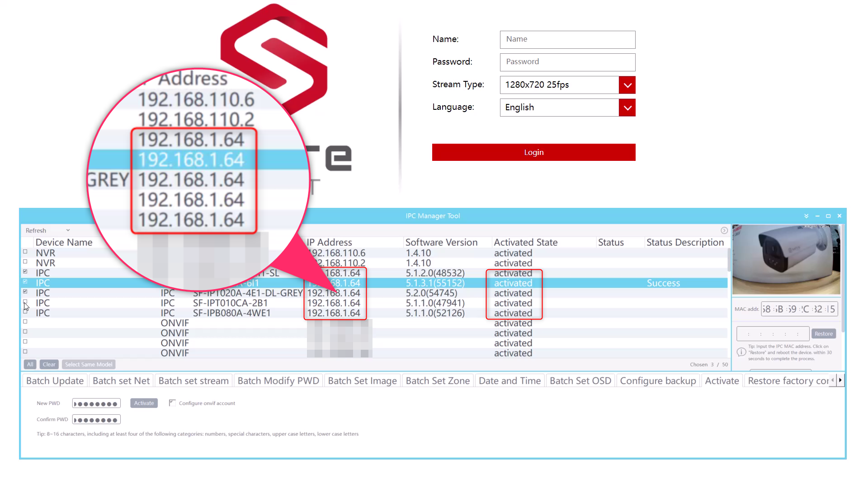The width and height of the screenshot is (868, 488).
Task: Click the red Login button
Action: [x=533, y=152]
